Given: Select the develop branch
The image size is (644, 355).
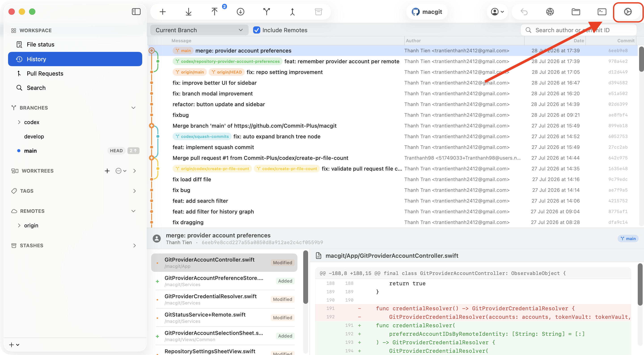Looking at the screenshot, I should pyautogui.click(x=34, y=137).
